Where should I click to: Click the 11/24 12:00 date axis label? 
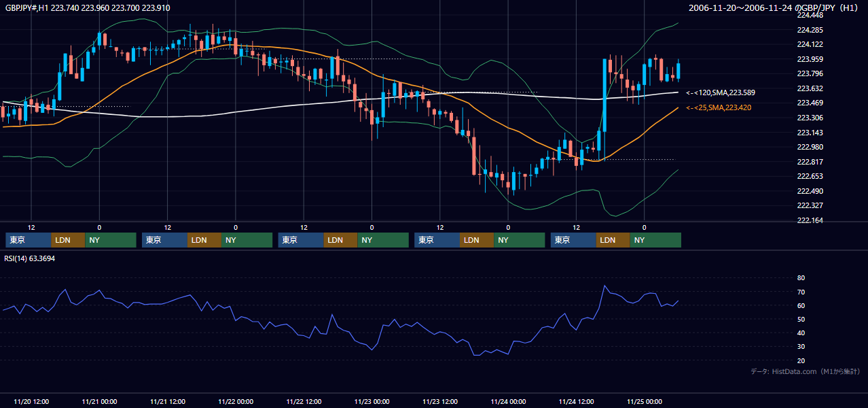[x=576, y=401]
